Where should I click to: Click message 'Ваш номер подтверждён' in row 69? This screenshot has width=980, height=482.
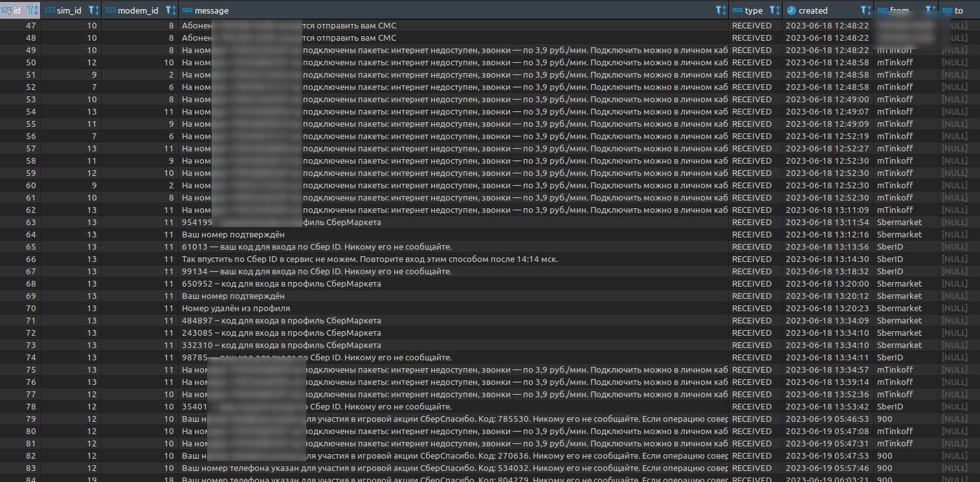(233, 296)
